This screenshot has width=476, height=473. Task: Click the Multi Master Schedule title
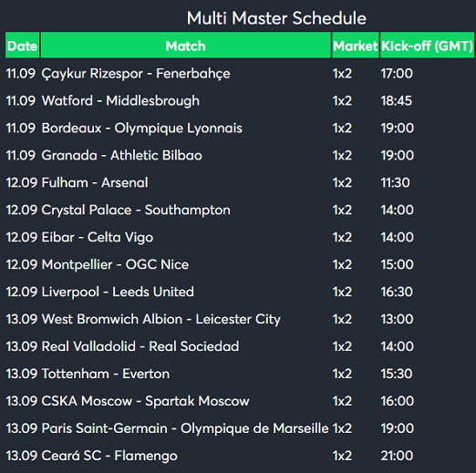[x=276, y=18]
